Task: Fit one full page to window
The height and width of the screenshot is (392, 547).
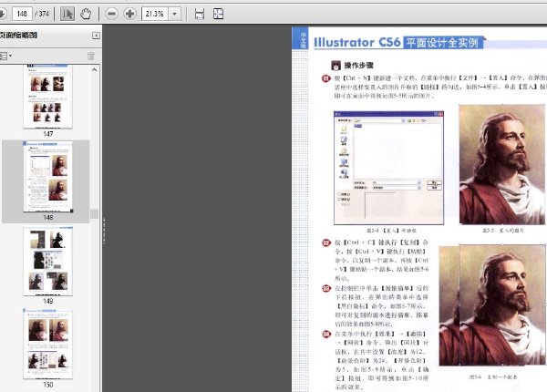Action: tap(219, 14)
